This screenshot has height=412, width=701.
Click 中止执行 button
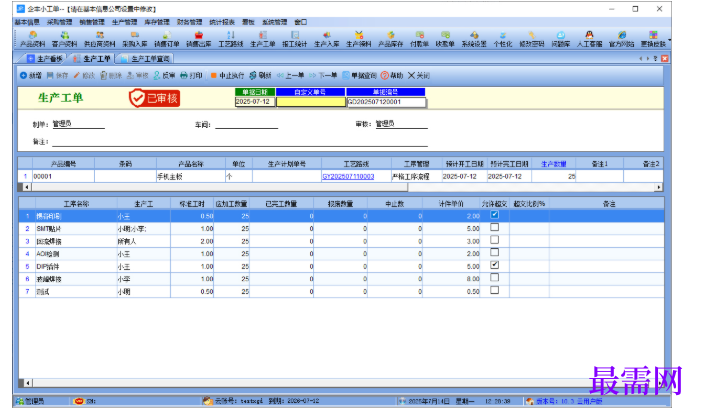tap(227, 76)
